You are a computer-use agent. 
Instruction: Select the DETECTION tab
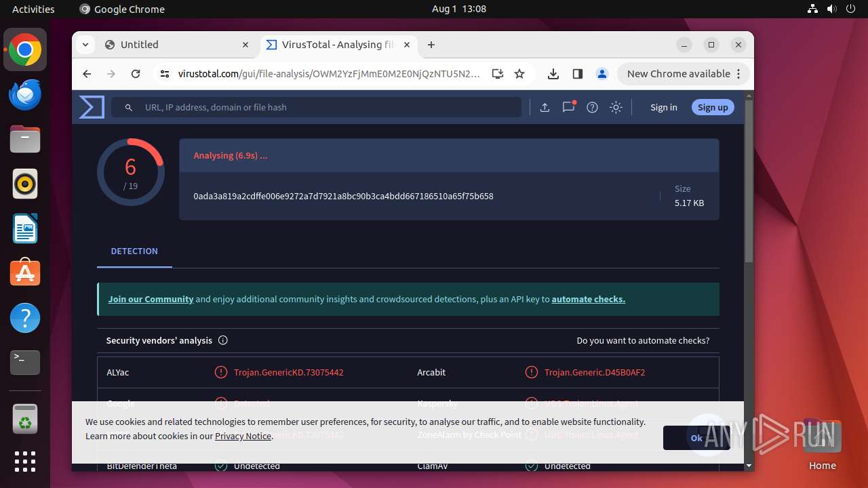click(134, 251)
